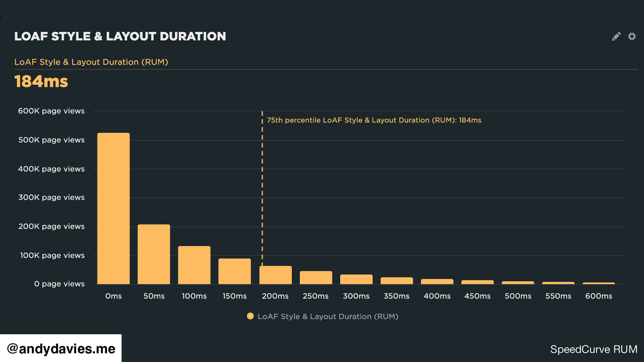Click the LOAF STYLE & LAYOUT DURATION title
The image size is (644, 362).
(x=120, y=36)
